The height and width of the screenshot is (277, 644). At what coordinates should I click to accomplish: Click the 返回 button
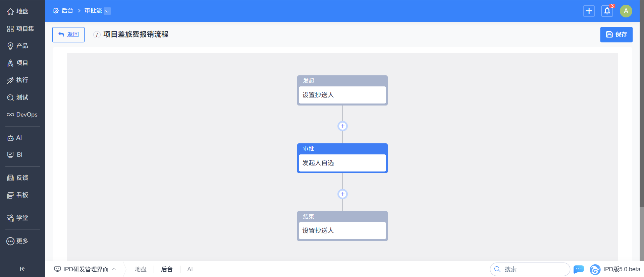[x=68, y=34]
